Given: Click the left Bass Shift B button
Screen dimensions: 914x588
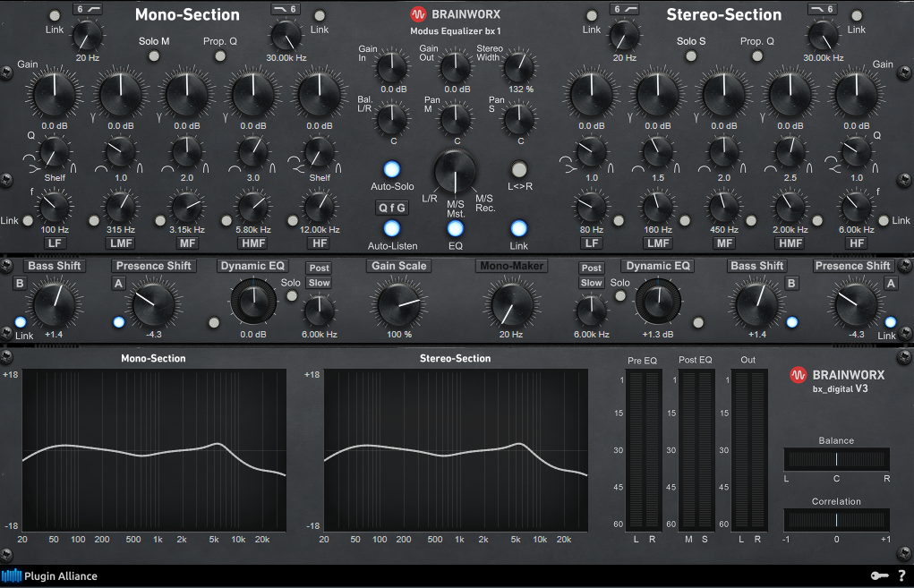Looking at the screenshot, I should click(x=20, y=283).
